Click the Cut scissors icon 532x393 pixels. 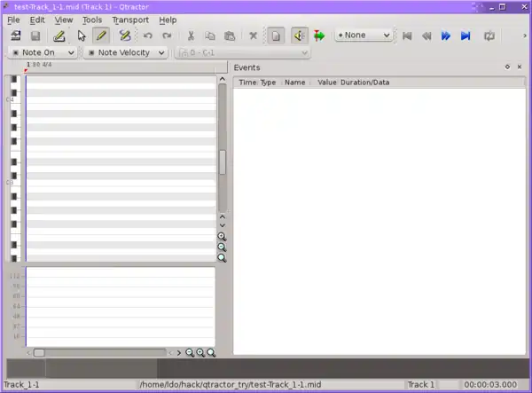[191, 36]
